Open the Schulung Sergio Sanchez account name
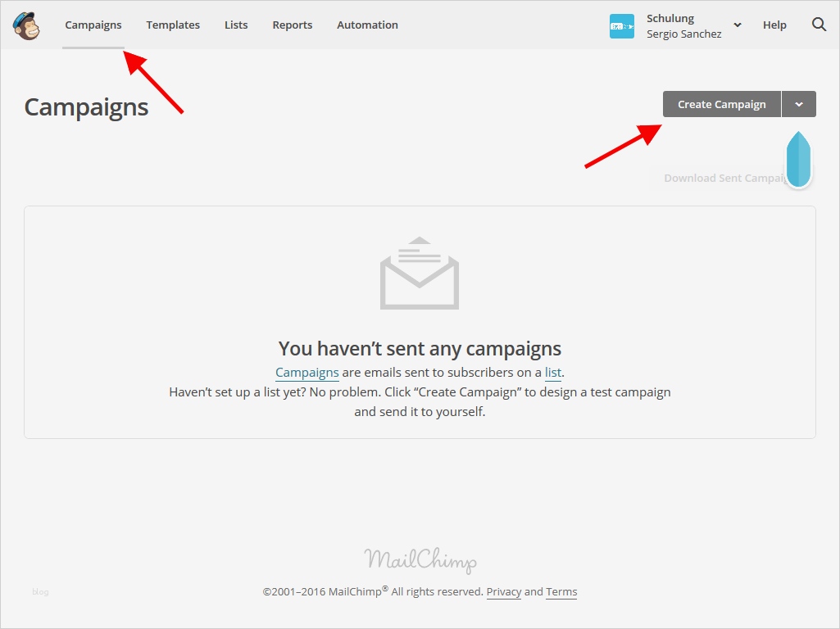Image resolution: width=840 pixels, height=629 pixels. click(x=683, y=25)
